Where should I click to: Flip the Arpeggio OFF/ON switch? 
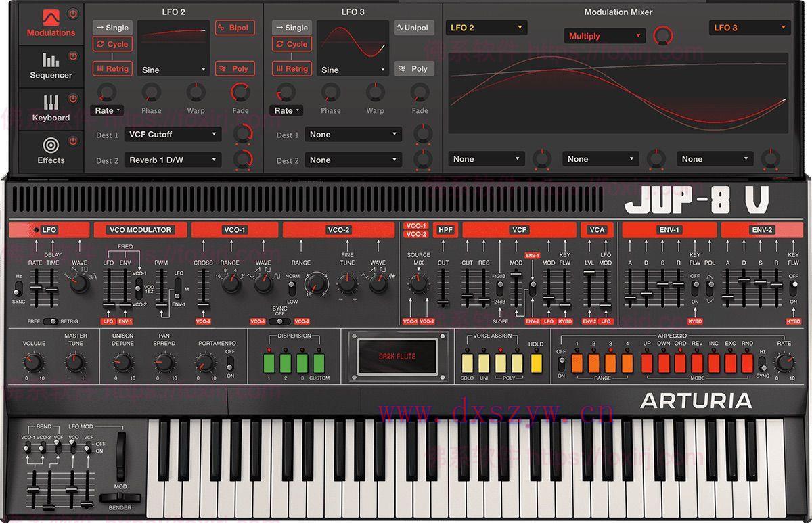tap(560, 363)
